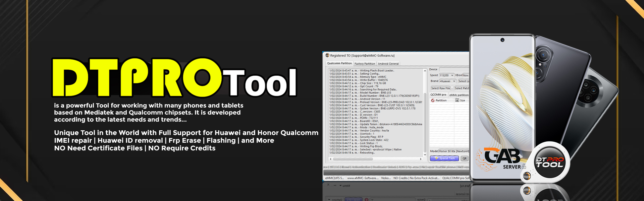Click the Device input field
644x201 pixels.
(454, 69)
